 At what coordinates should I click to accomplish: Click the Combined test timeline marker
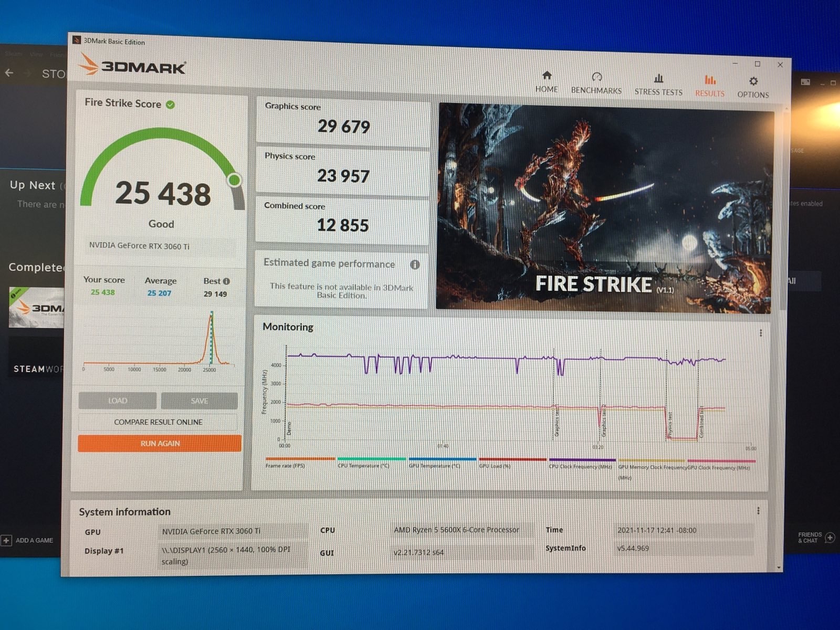coord(701,422)
